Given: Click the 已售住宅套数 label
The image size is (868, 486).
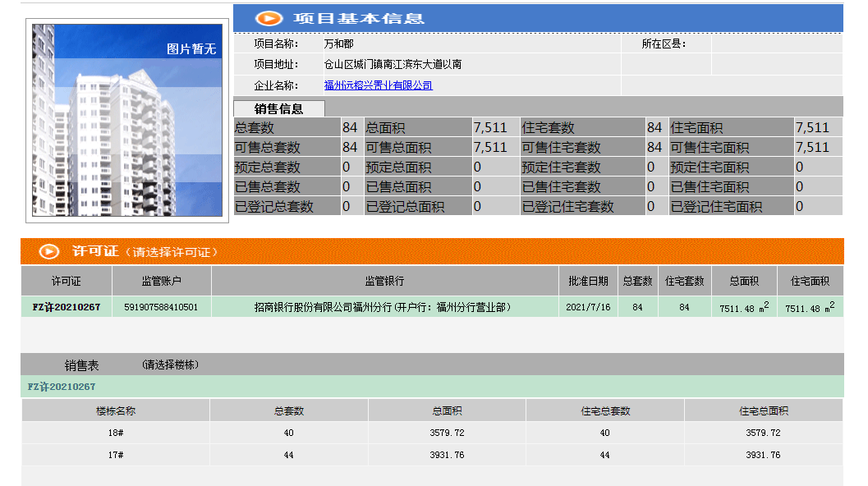Looking at the screenshot, I should (x=562, y=187).
